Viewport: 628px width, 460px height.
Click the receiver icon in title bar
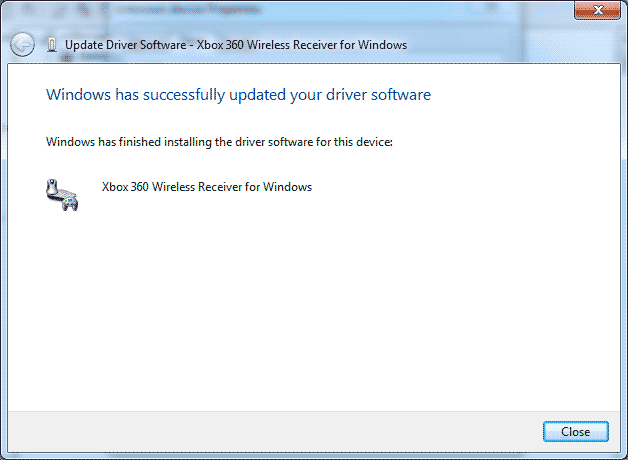coord(52,45)
